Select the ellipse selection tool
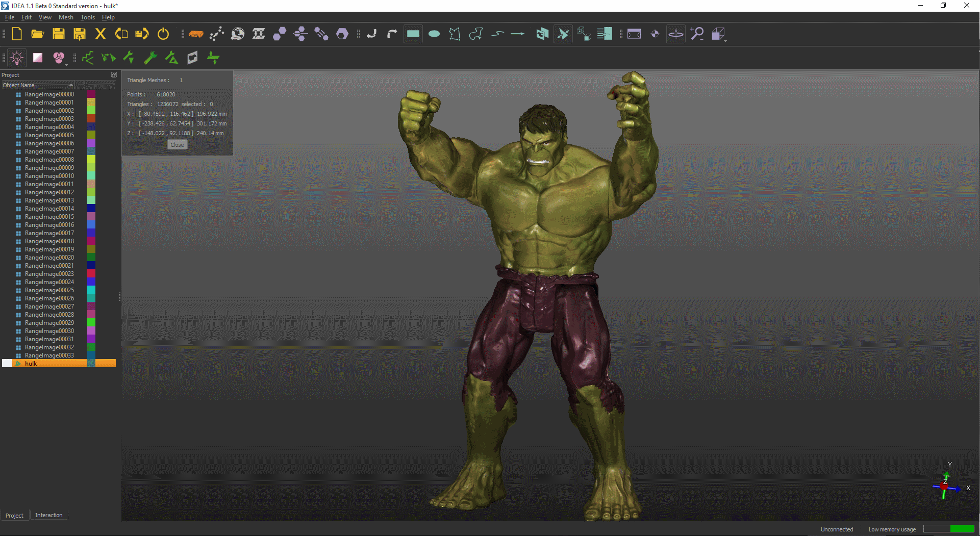The image size is (980, 536). pos(434,34)
